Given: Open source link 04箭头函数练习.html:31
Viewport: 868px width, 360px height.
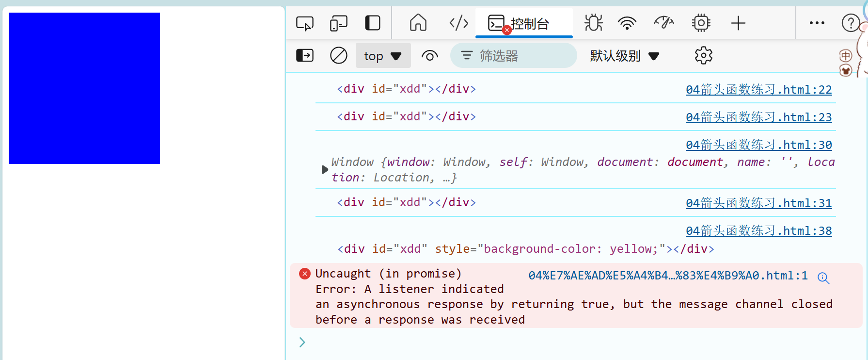Looking at the screenshot, I should [759, 203].
